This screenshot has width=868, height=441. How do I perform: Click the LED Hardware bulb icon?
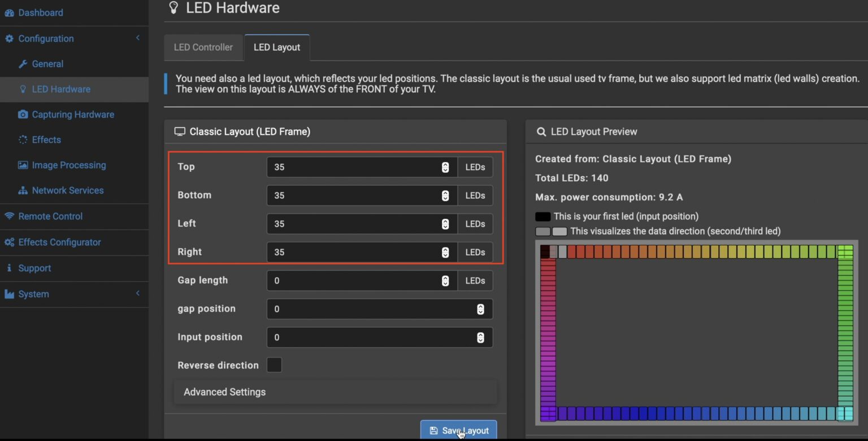[x=23, y=89]
